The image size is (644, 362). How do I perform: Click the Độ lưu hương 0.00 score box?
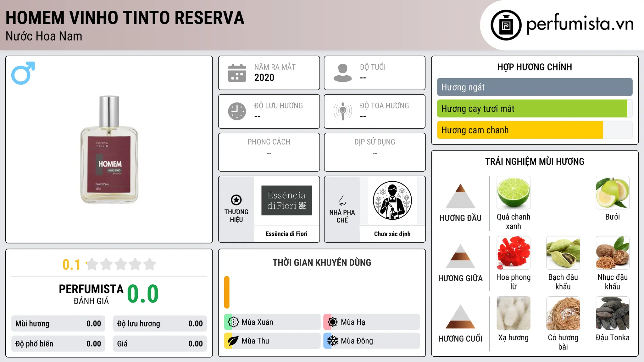160,324
